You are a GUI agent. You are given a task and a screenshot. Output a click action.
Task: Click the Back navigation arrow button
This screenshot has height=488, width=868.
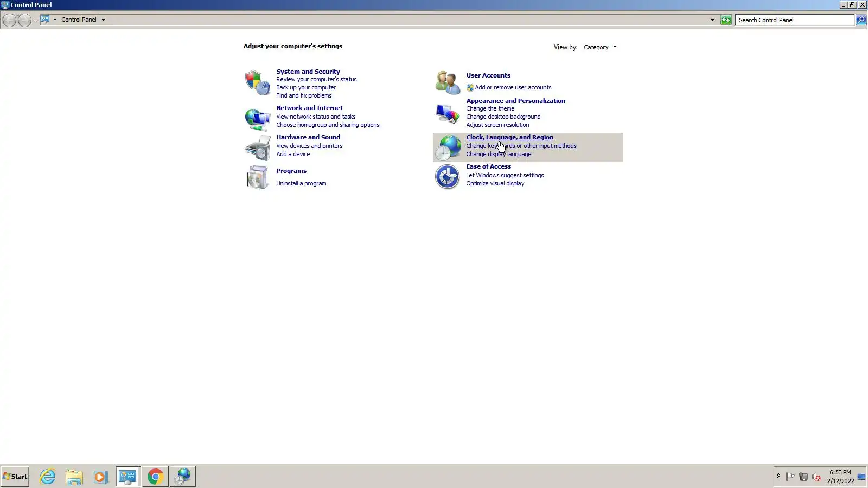pos(9,21)
